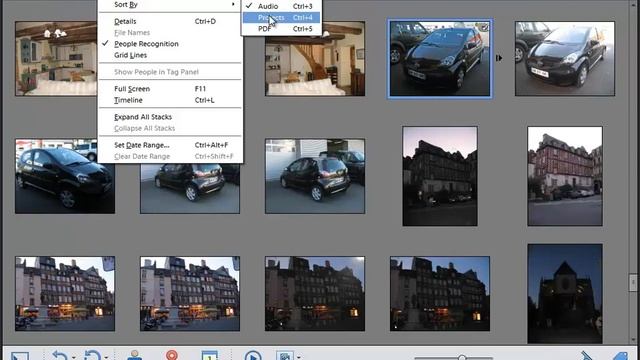Image resolution: width=640 pixels, height=360 pixels.
Task: Click the badge icon on selected car thumbnail
Action: click(484, 27)
